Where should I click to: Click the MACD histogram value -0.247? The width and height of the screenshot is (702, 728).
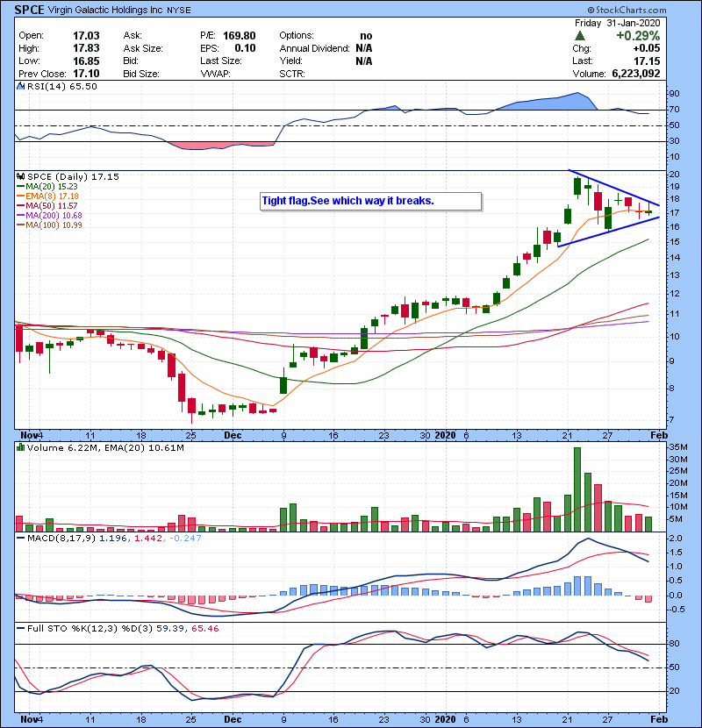pyautogui.click(x=185, y=539)
